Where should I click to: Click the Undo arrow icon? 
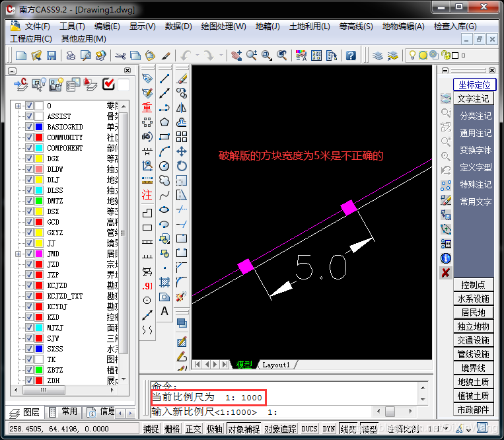[186, 55]
